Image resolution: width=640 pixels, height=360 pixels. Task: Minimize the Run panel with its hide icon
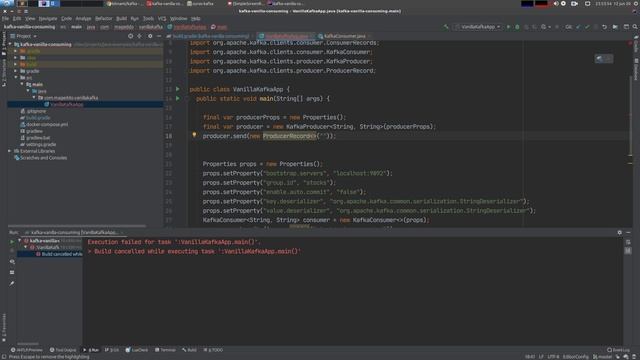(x=628, y=232)
